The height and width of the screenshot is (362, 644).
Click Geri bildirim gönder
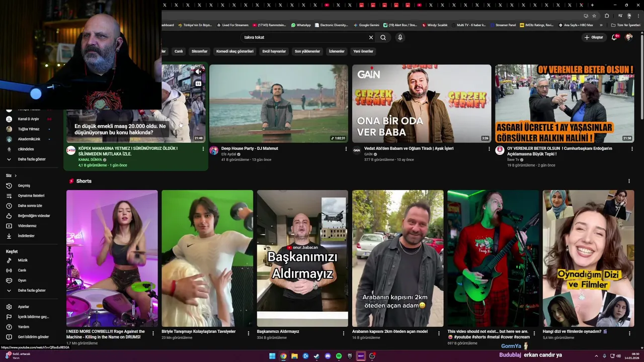coord(29,337)
